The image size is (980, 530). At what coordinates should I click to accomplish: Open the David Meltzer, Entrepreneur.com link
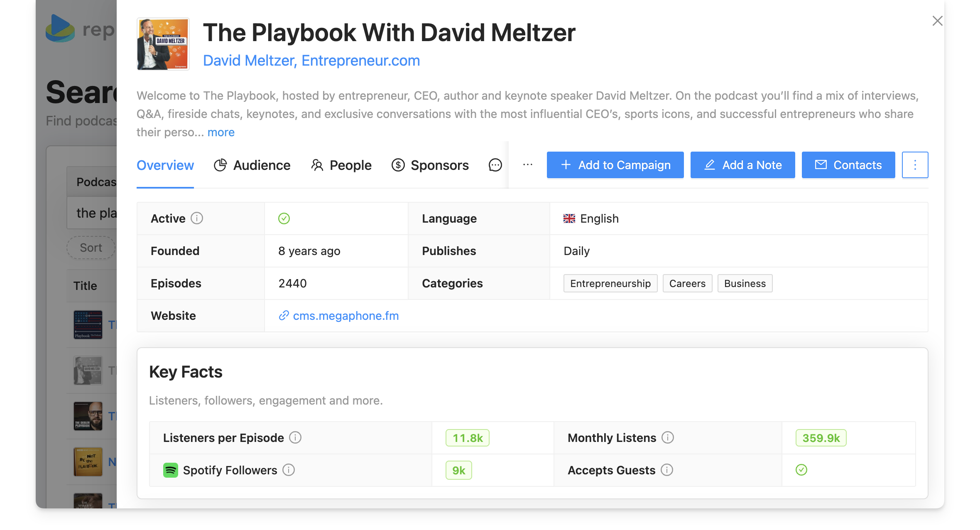click(311, 60)
